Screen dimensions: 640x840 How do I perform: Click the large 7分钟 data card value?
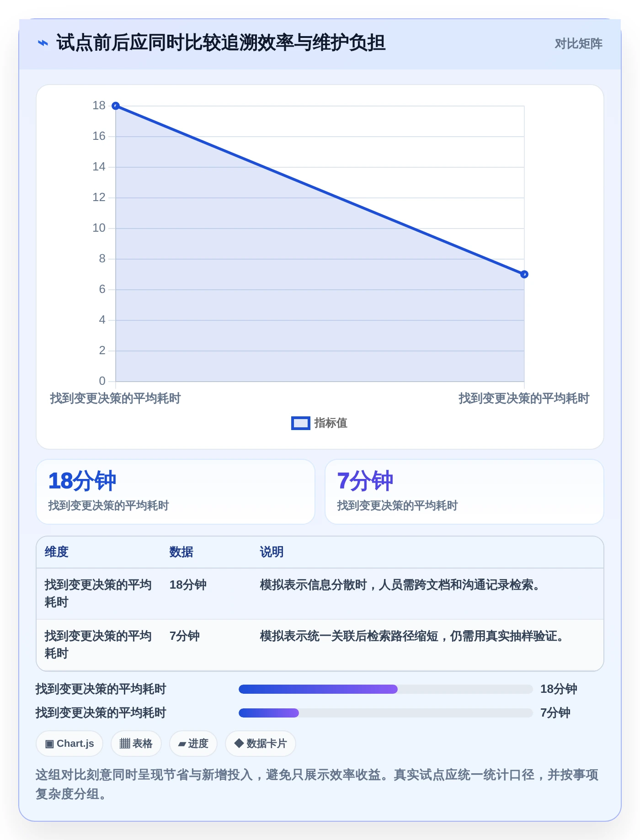(365, 481)
